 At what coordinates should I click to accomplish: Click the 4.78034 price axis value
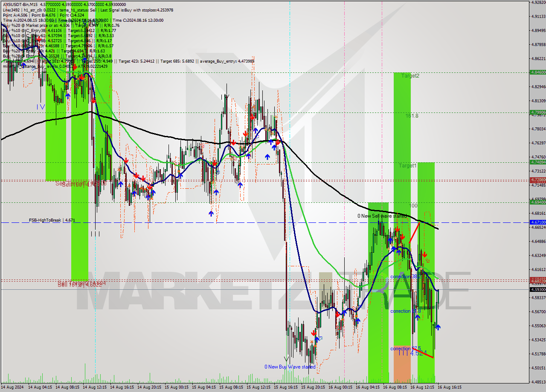coord(538,129)
